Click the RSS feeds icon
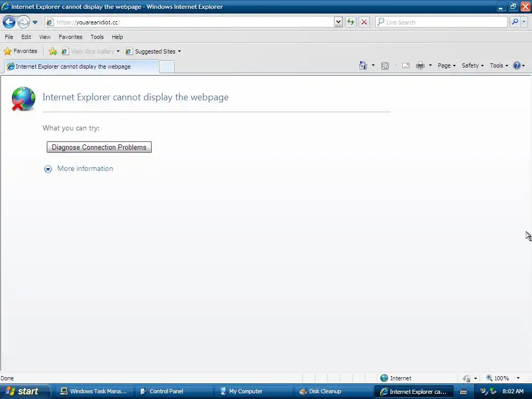This screenshot has width=532, height=399. (385, 66)
